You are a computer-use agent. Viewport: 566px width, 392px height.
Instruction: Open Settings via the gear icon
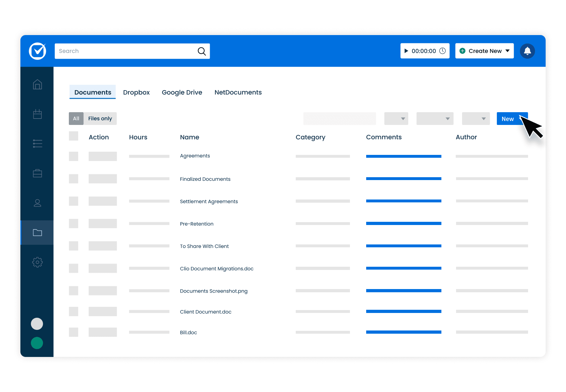coord(37,262)
